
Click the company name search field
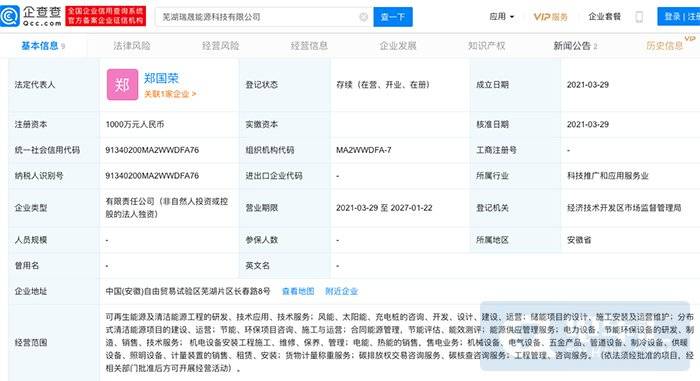pyautogui.click(x=263, y=17)
